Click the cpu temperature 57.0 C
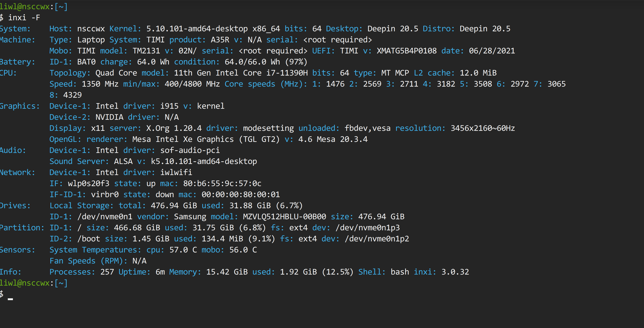644x328 pixels. pos(183,250)
